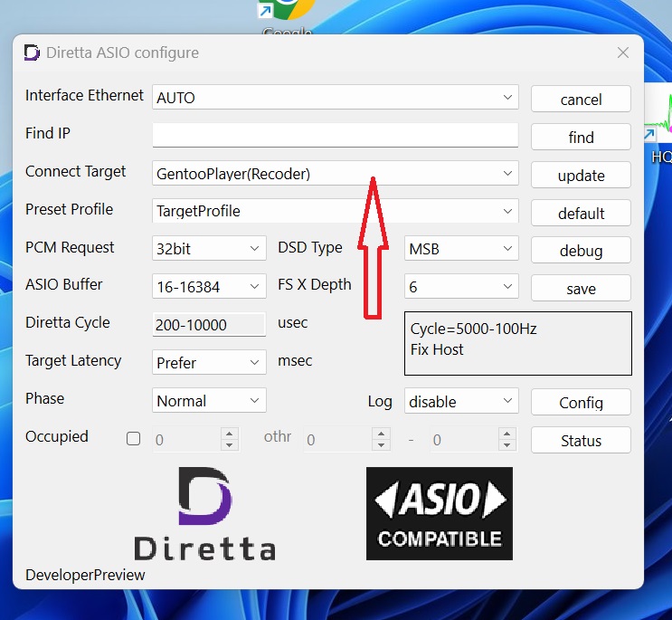Click the large Diretta logo image
The image size is (672, 620).
pos(204,514)
